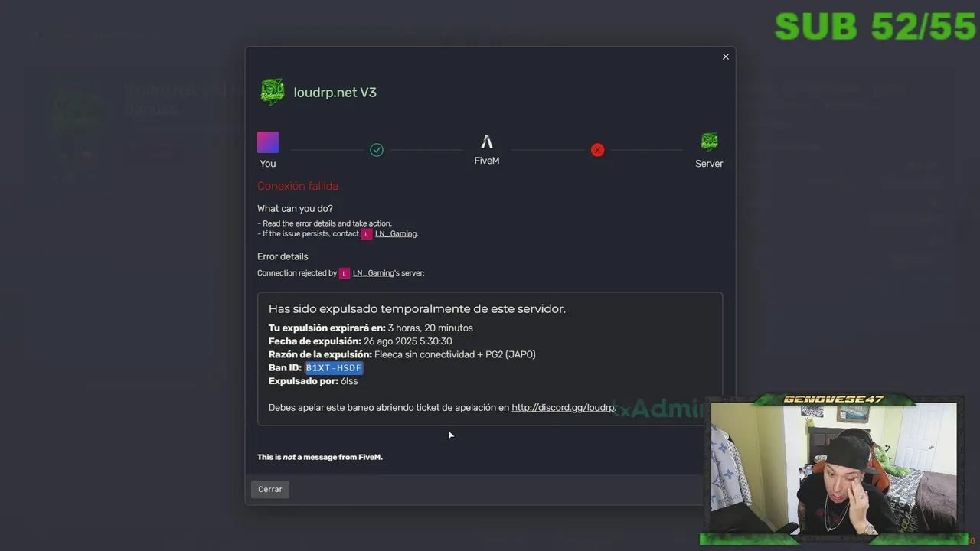Click 'This is not a message from FiveM' note
Image resolution: width=980 pixels, height=551 pixels.
tap(320, 457)
